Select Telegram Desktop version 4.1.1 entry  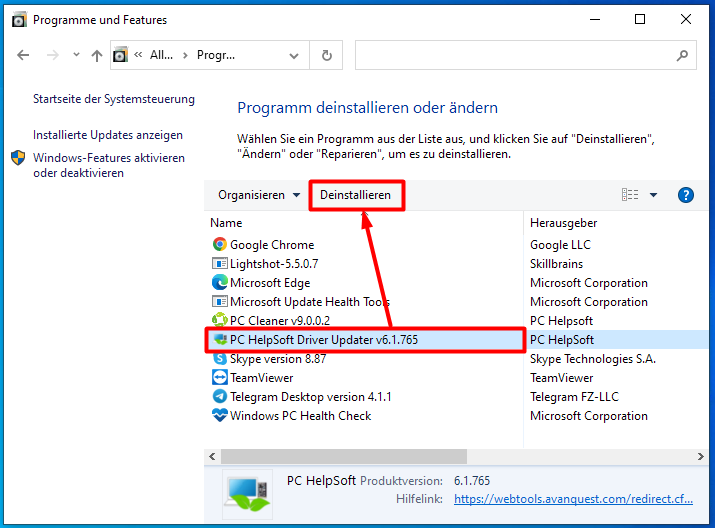tap(311, 397)
